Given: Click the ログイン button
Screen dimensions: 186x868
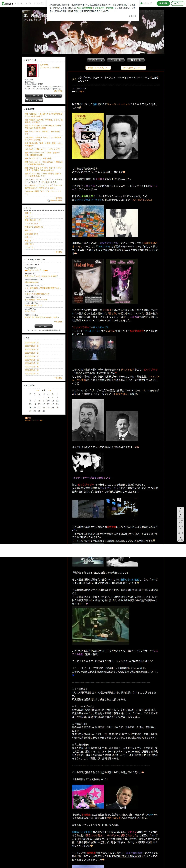Looking at the screenshot, I should [178, 3].
